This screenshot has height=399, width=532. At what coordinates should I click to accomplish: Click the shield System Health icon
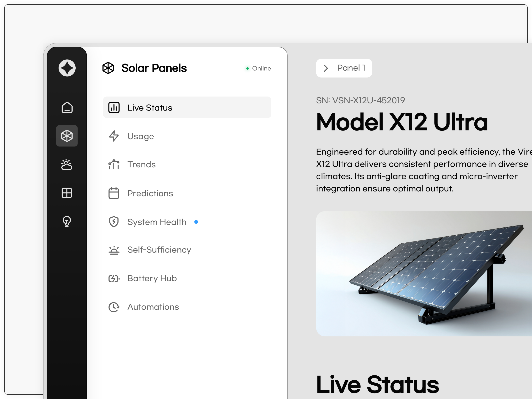(x=114, y=222)
